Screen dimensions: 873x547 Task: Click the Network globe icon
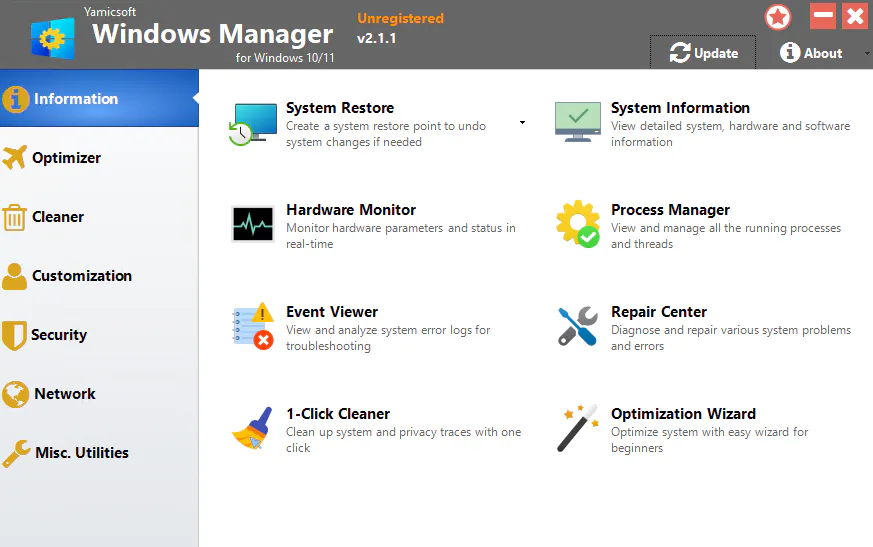coord(16,394)
